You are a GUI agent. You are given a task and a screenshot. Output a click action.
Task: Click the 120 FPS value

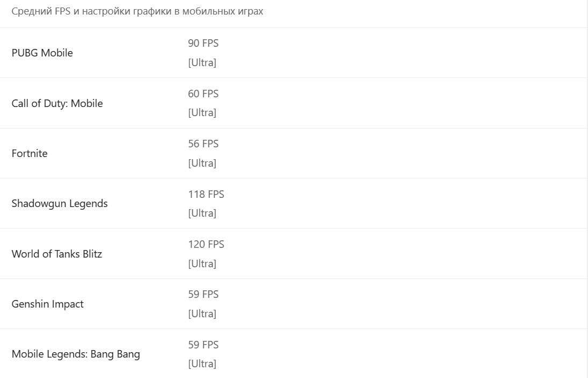coord(206,244)
